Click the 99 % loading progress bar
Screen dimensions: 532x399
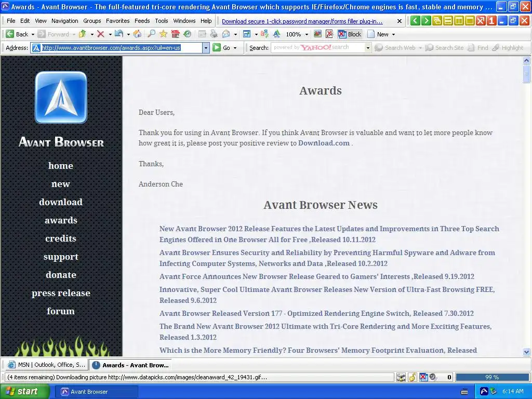click(492, 377)
